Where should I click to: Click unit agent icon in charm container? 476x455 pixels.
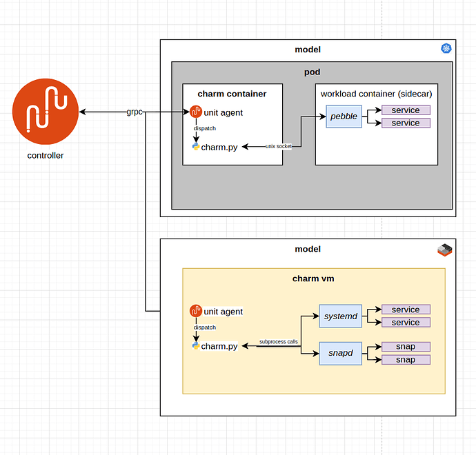pyautogui.click(x=196, y=112)
